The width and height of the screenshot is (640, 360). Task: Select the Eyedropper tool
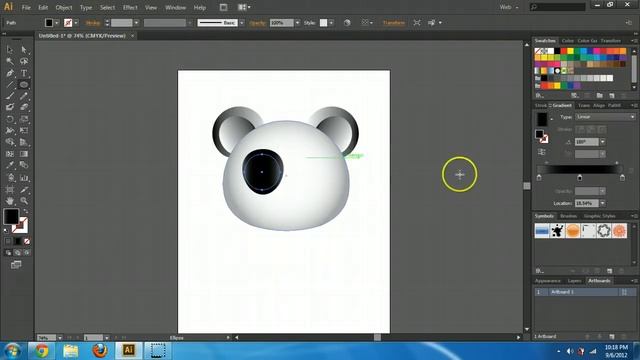pyautogui.click(x=10, y=165)
